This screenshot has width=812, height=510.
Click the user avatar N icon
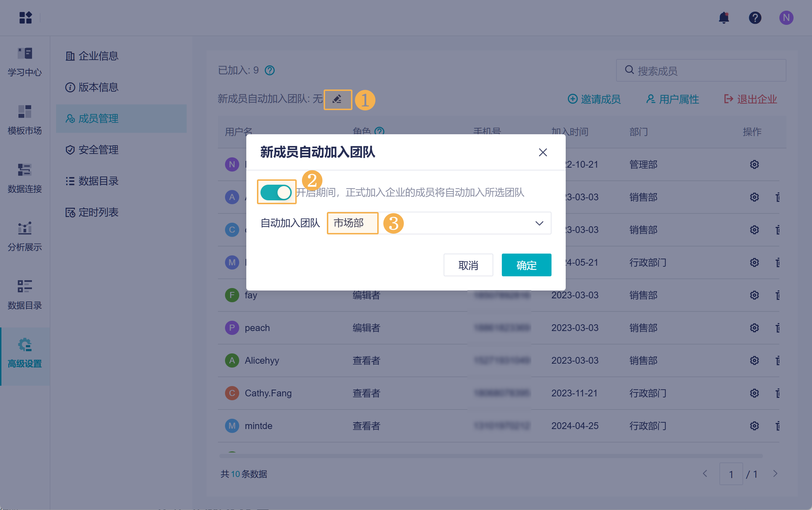click(786, 18)
